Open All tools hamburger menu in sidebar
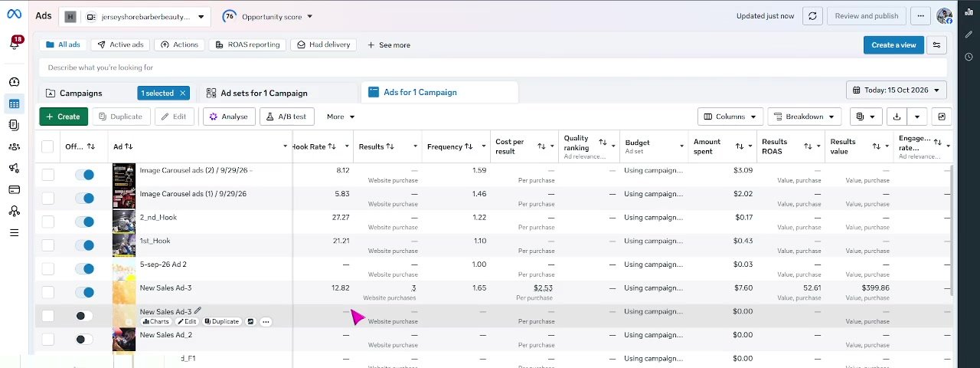 (x=14, y=232)
